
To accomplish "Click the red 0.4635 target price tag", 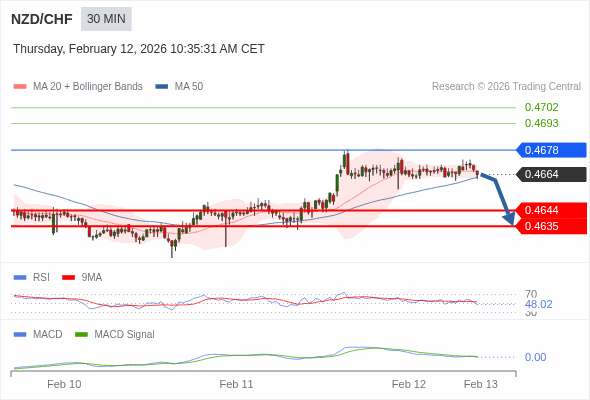I will [551, 226].
